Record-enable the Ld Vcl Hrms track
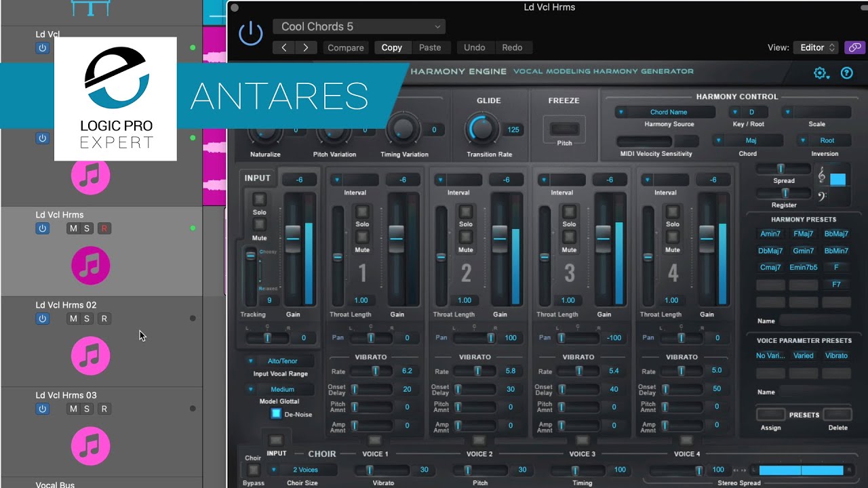 (x=104, y=228)
